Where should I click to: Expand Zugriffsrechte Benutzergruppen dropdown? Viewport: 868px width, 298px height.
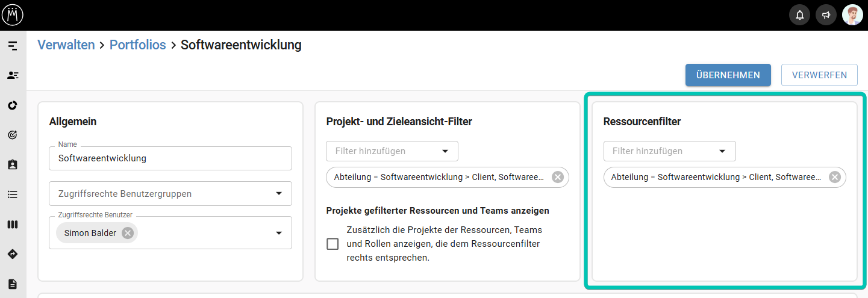[170, 194]
